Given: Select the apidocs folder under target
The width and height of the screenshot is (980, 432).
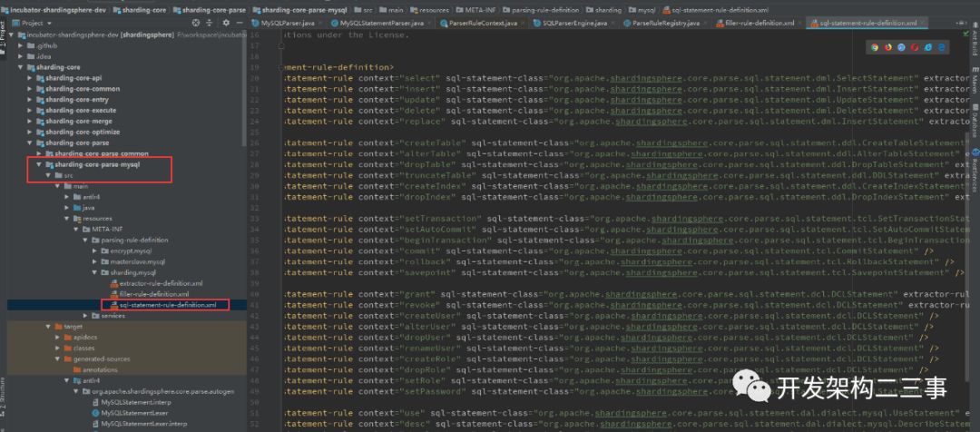Looking at the screenshot, I should point(81,337).
